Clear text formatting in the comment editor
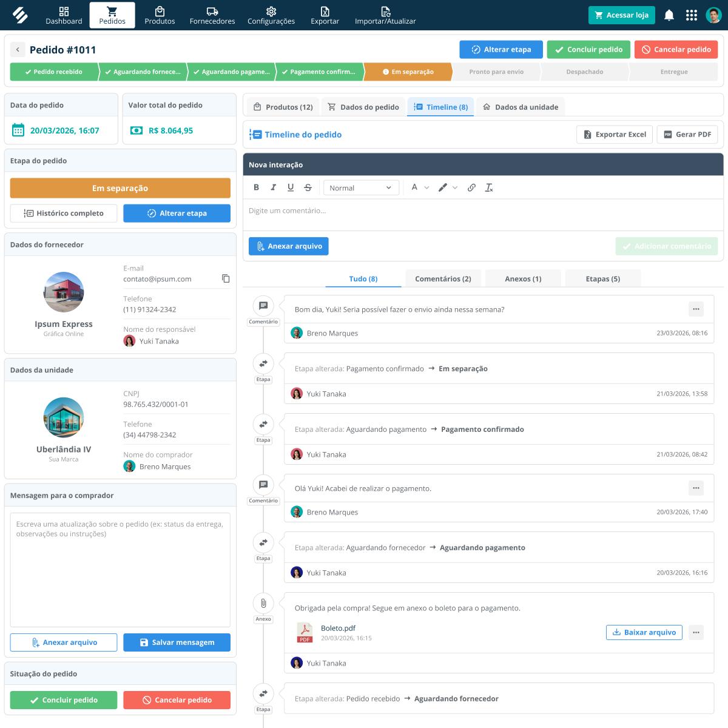The width and height of the screenshot is (728, 728). pyautogui.click(x=490, y=187)
